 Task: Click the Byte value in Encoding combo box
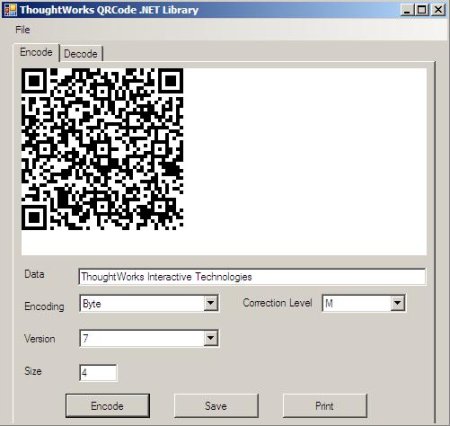[x=92, y=304]
